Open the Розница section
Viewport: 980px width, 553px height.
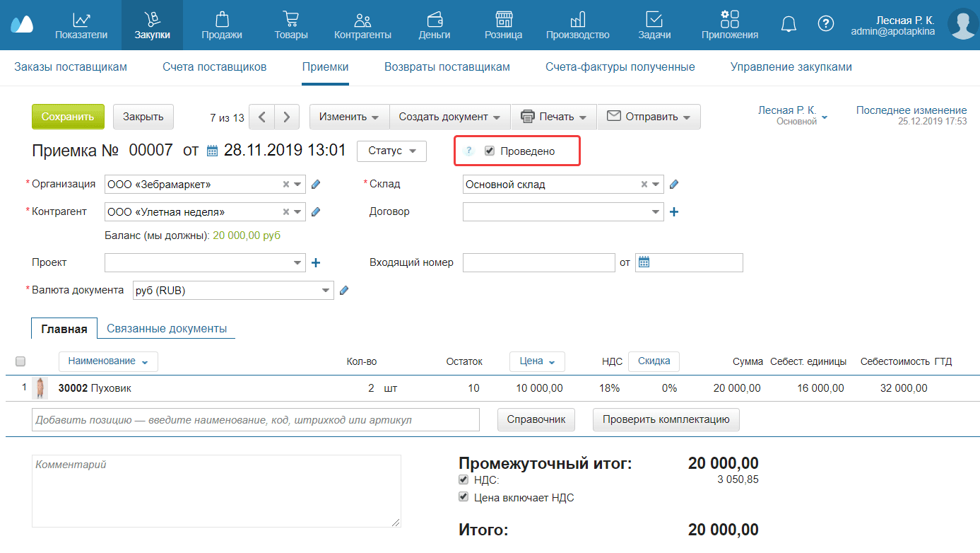[503, 25]
